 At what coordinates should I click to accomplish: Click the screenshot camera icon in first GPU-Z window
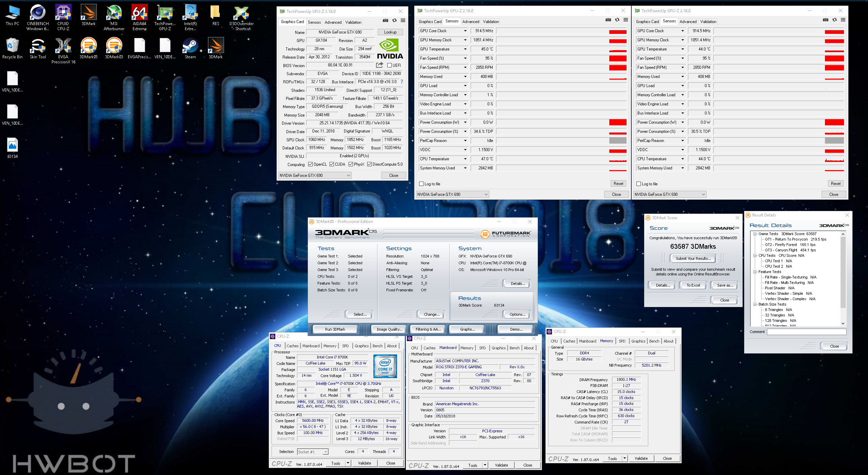[x=386, y=21]
